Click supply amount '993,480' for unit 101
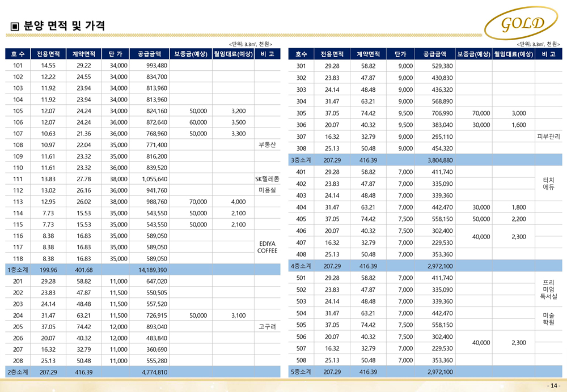 [x=157, y=65]
